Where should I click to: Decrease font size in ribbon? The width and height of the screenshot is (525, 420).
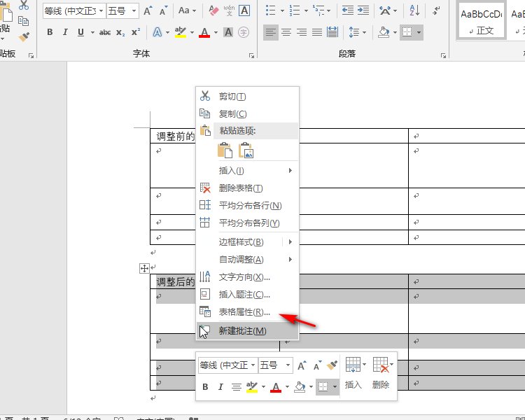point(163,11)
